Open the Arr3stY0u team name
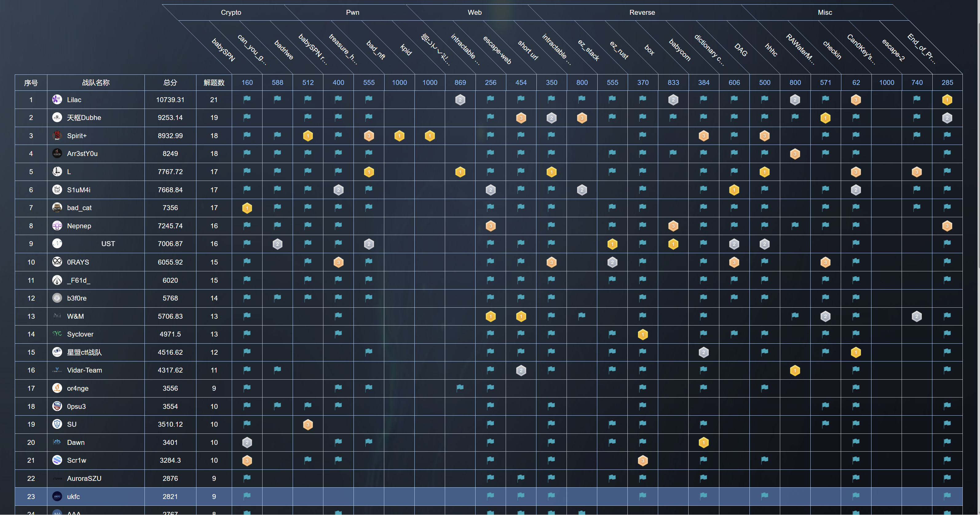The width and height of the screenshot is (980, 515). [82, 154]
